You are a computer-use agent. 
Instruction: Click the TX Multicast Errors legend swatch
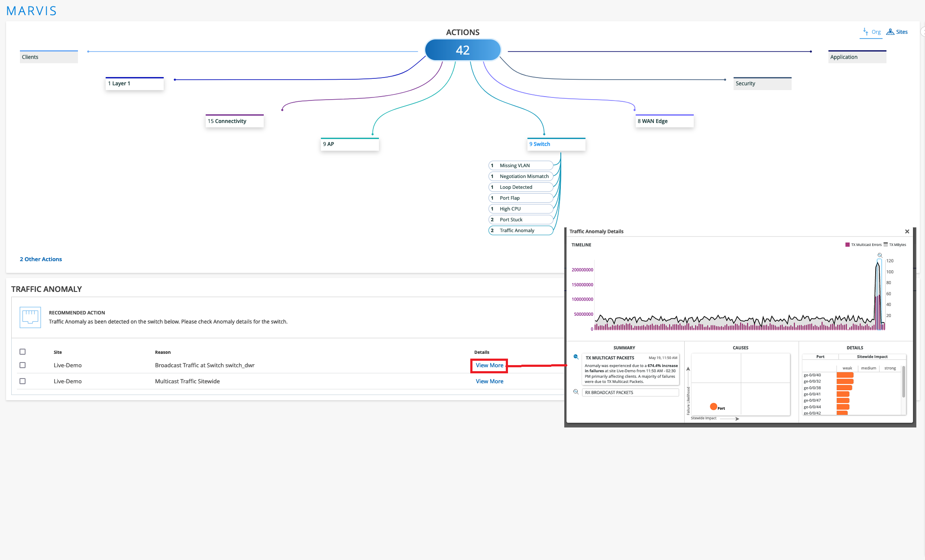click(847, 245)
